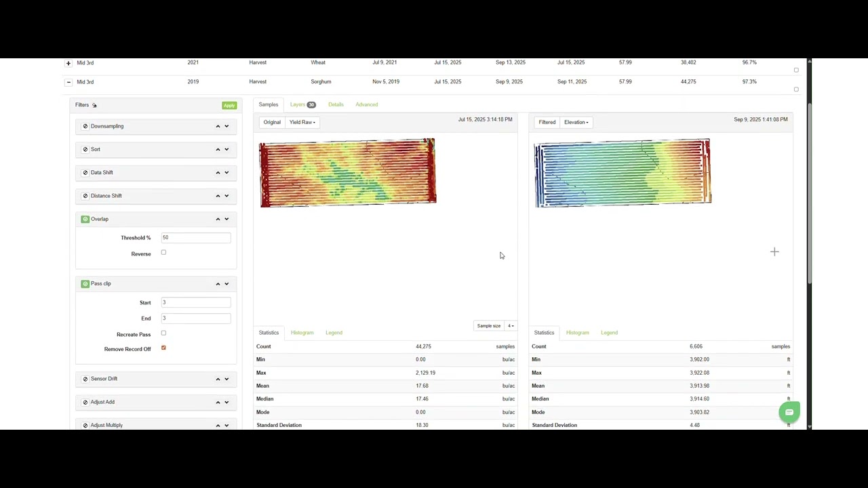The image size is (868, 488).
Task: Click the down arrow on the Sort filter
Action: click(x=226, y=149)
